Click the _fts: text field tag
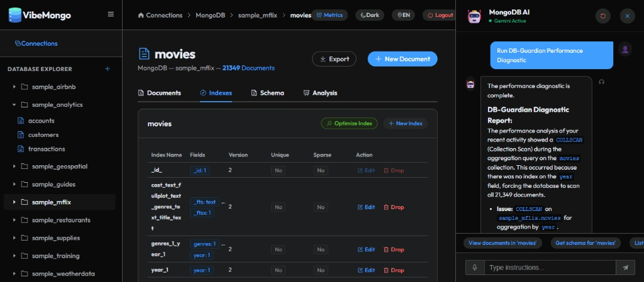 coord(204,202)
